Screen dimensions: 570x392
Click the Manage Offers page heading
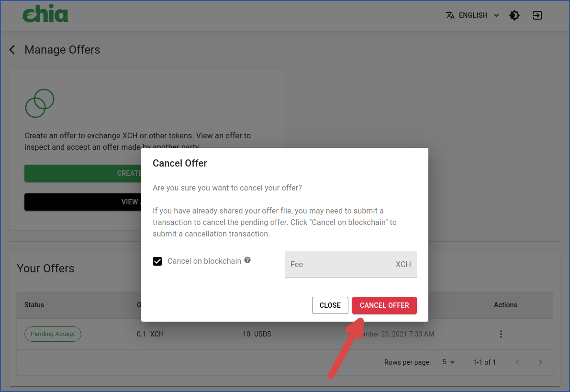pos(62,50)
